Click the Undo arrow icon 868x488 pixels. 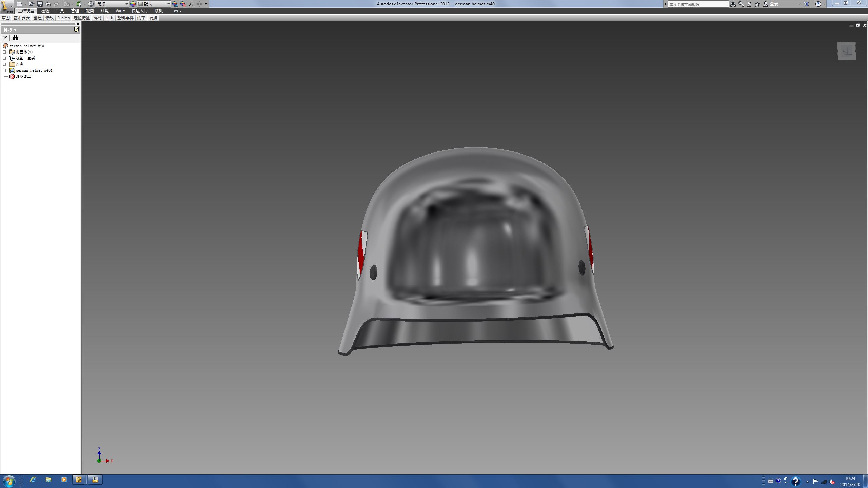pyautogui.click(x=48, y=4)
